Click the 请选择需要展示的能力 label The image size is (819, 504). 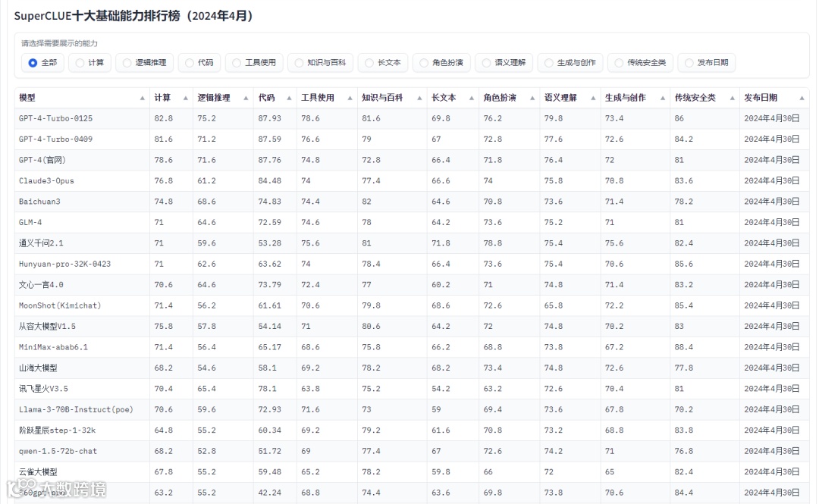[59, 43]
